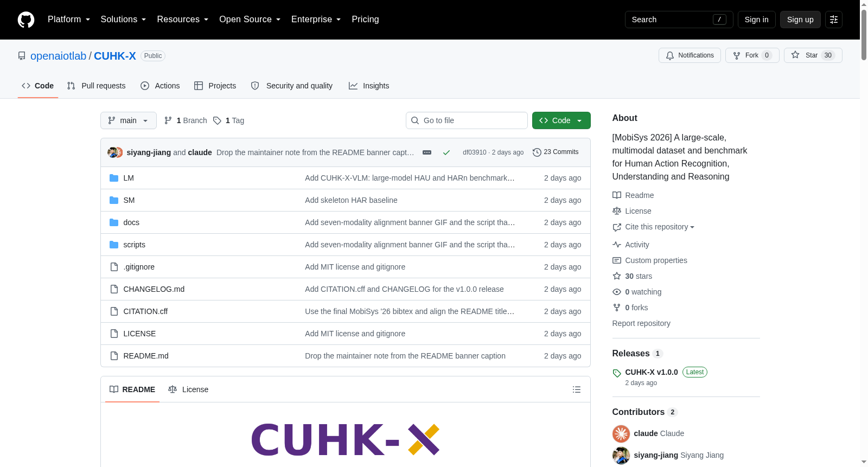Click the LICENSE file icon
Image resolution: width=868 pixels, height=467 pixels.
(114, 334)
